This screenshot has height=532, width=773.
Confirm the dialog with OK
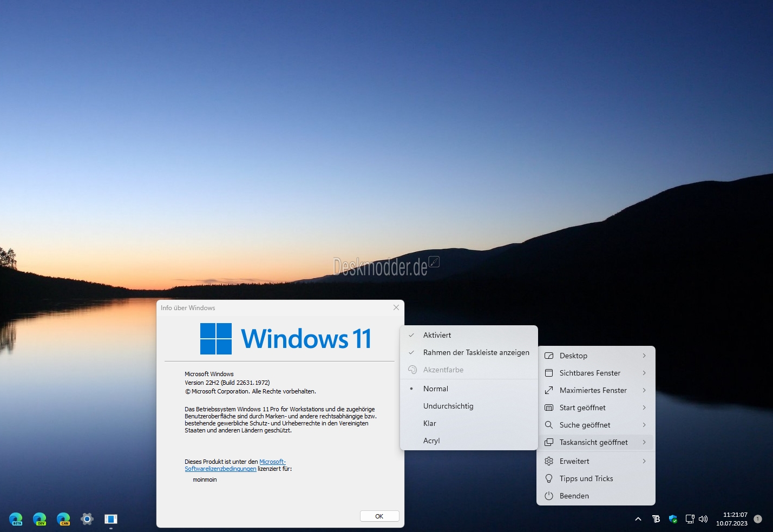[x=379, y=516]
